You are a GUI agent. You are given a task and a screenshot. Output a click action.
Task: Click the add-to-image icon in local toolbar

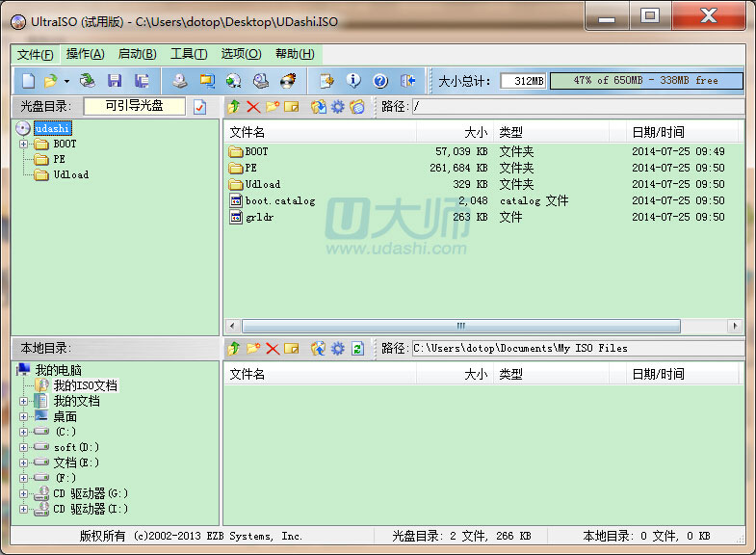point(318,348)
